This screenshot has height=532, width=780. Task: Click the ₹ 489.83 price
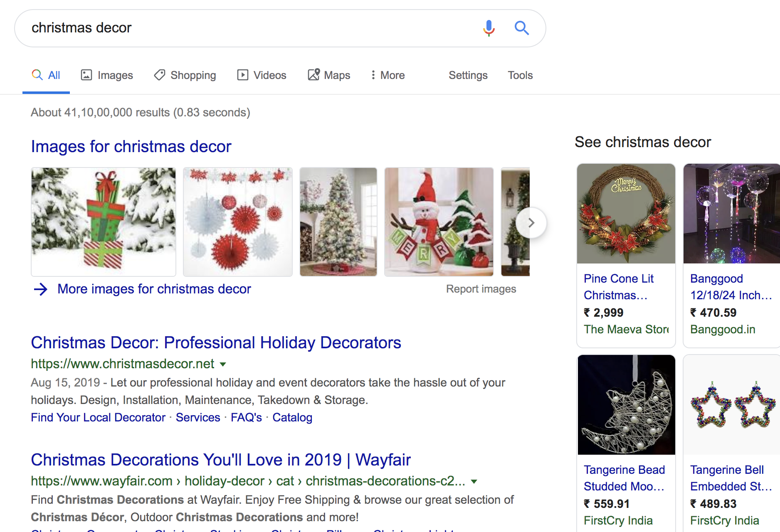(713, 504)
